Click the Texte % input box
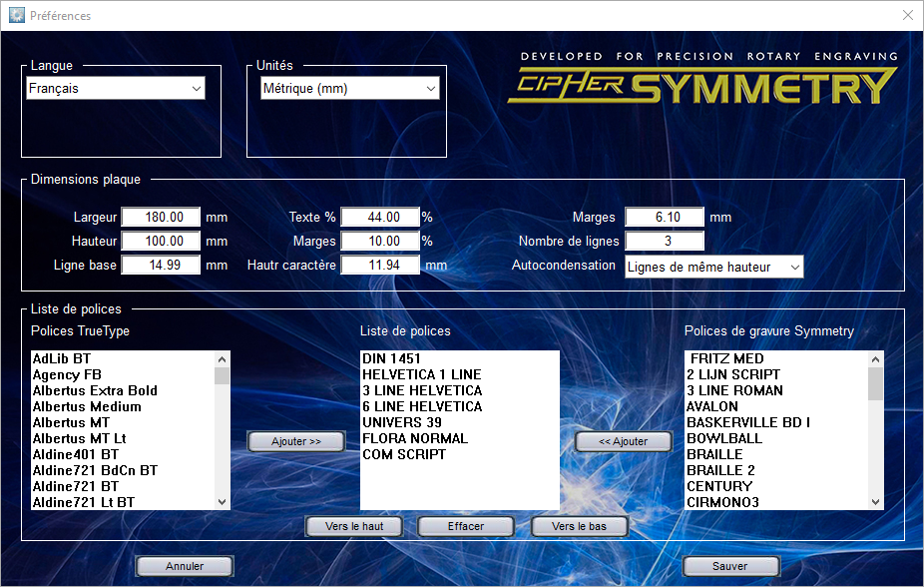The width and height of the screenshot is (924, 587). (x=380, y=217)
